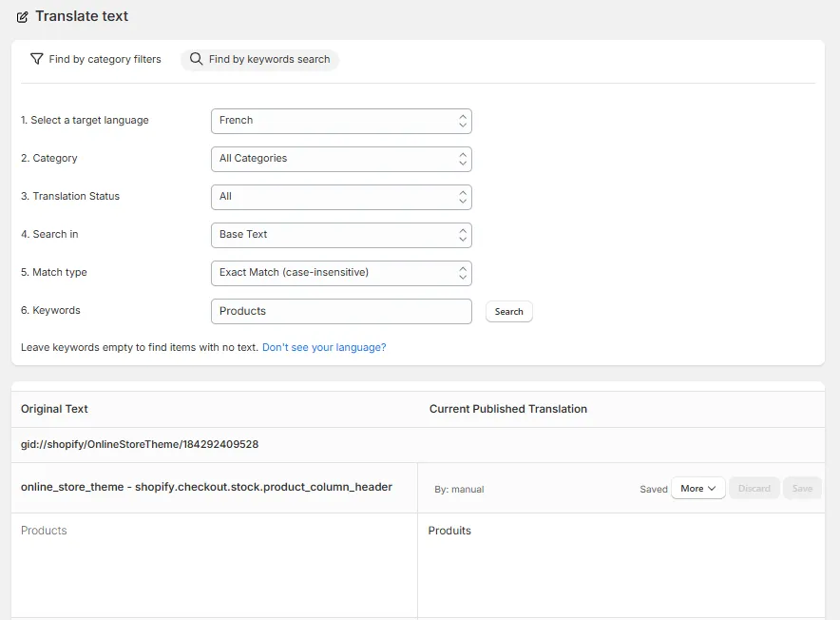Click the Search button

509,312
